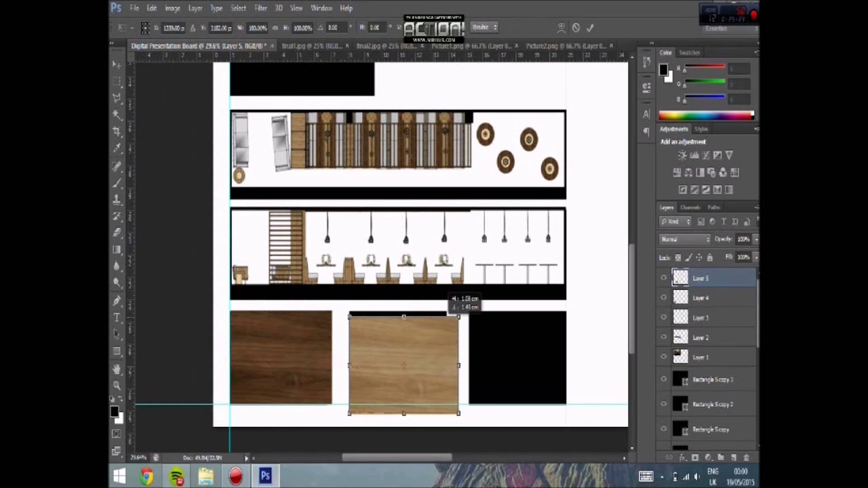Open Opacity slider dropdown arrow
The height and width of the screenshot is (488, 868).
[755, 239]
